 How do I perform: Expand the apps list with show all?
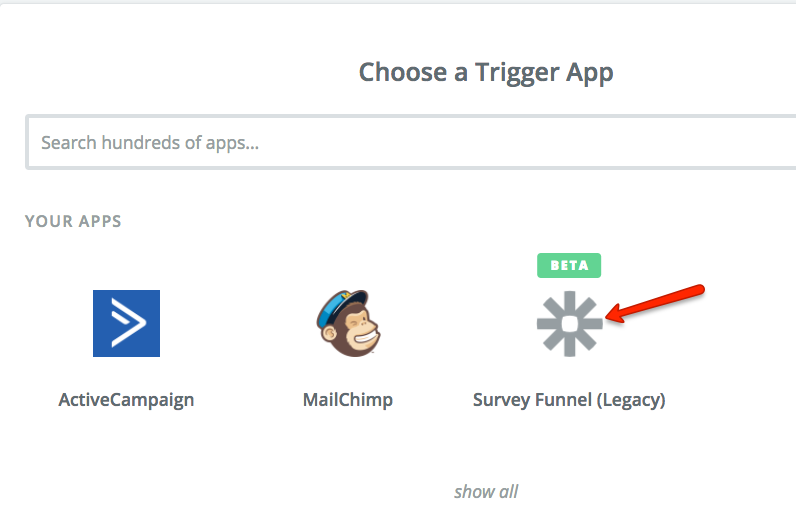[x=486, y=491]
